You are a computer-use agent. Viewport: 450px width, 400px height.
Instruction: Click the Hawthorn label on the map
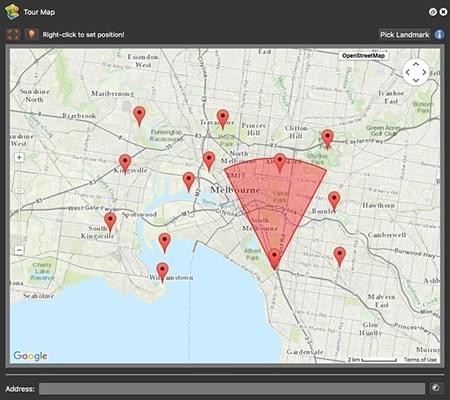coord(379,205)
